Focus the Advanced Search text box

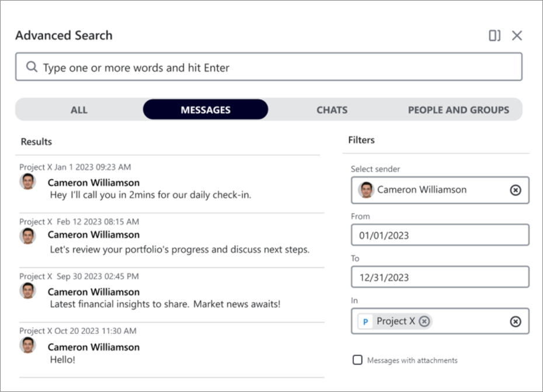[269, 66]
